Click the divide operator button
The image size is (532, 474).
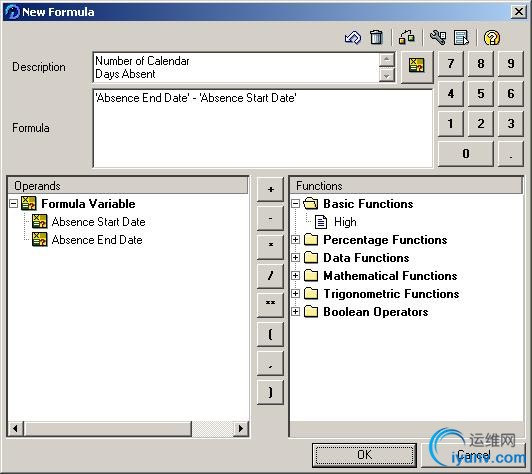pos(270,276)
